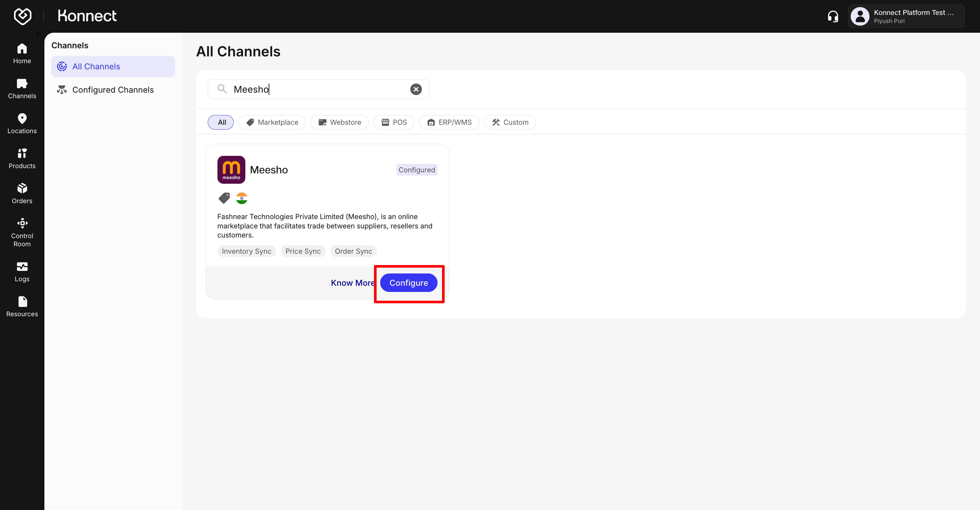Open Resources in the sidebar
The image size is (980, 510).
pos(22,307)
